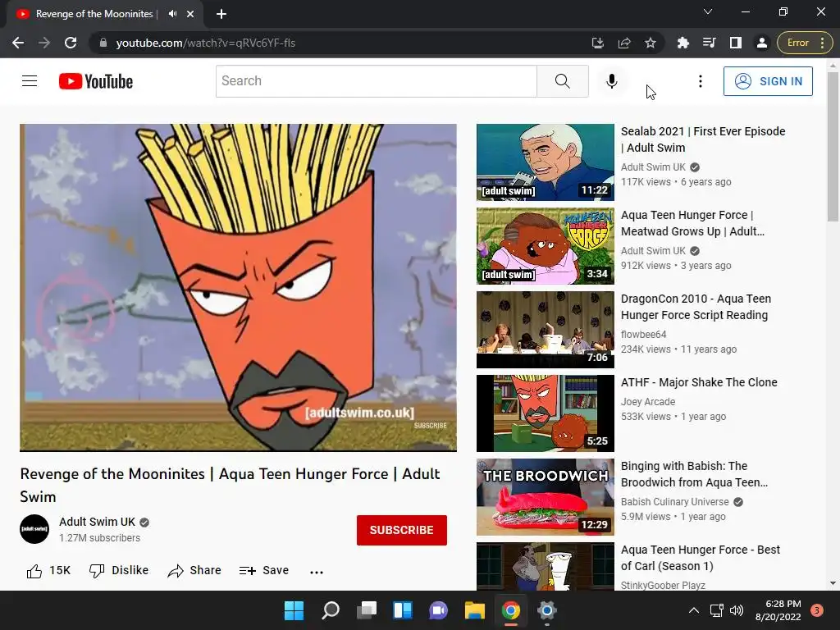Image resolution: width=840 pixels, height=630 pixels.
Task: Show hidden tray icons chevron
Action: pyautogui.click(x=694, y=610)
